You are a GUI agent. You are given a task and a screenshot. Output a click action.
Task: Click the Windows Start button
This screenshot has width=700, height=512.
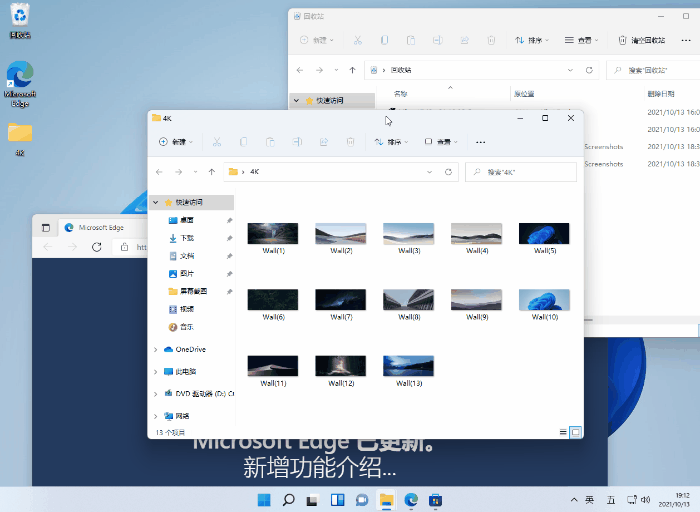264,499
